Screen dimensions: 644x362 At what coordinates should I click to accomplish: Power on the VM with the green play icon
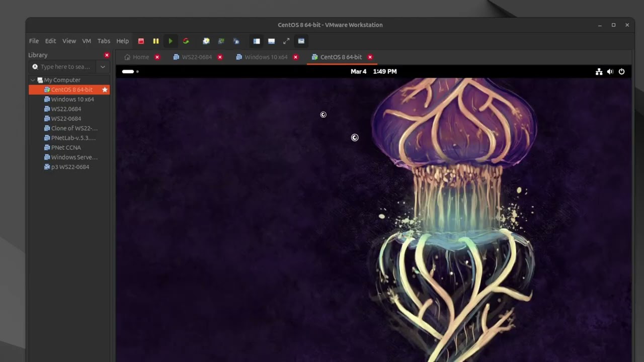(x=171, y=41)
